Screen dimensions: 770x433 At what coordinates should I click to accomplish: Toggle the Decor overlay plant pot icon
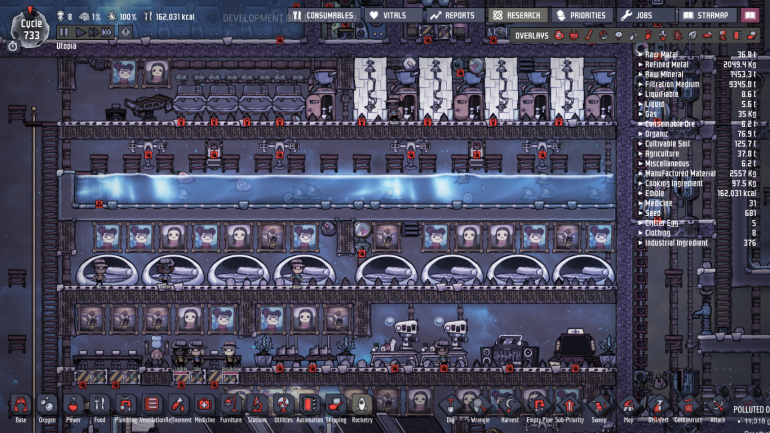(663, 35)
